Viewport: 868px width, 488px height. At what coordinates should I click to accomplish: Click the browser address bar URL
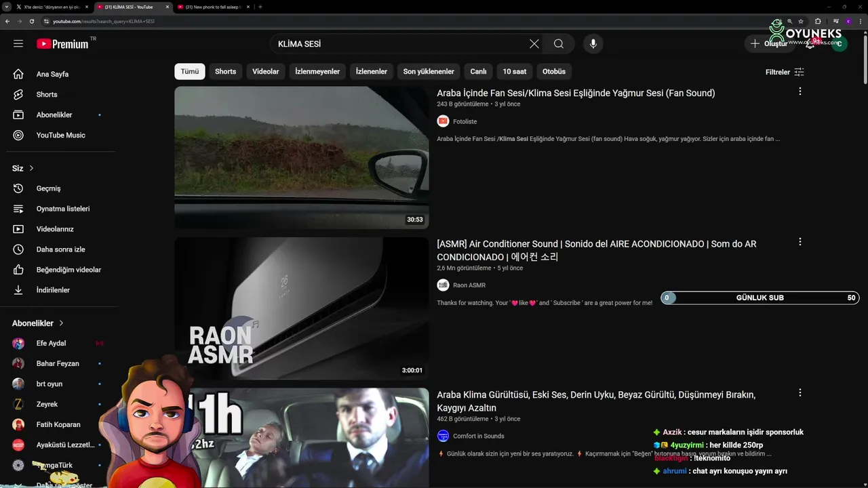click(x=104, y=21)
